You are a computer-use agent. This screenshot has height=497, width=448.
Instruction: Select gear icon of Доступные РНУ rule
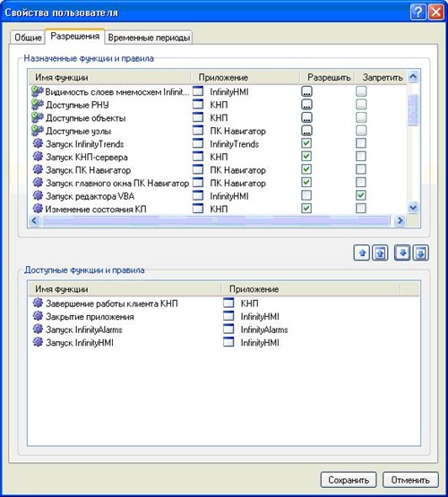[38, 104]
